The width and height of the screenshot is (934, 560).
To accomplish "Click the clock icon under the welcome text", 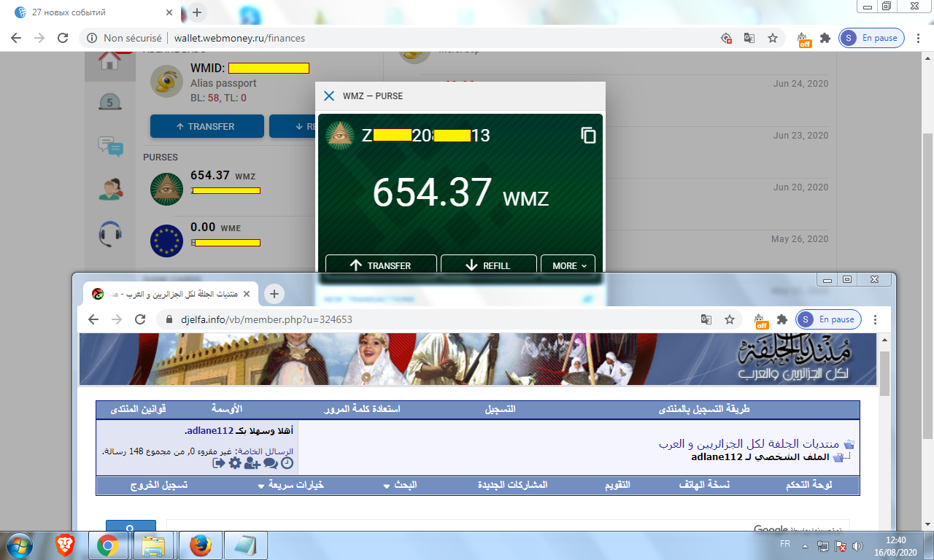I will [x=287, y=463].
